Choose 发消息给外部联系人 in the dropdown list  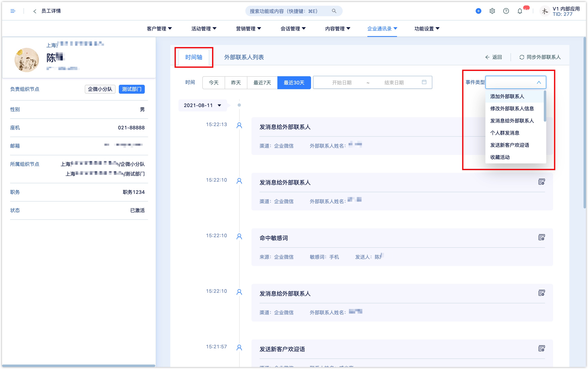[514, 121]
